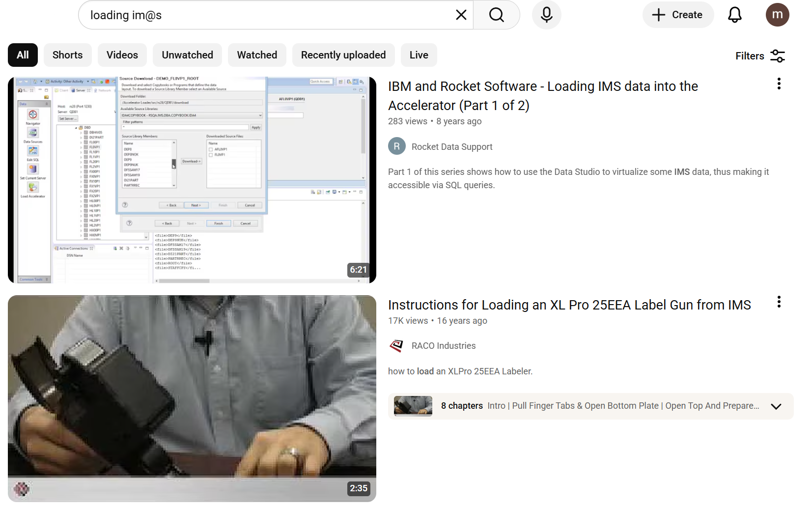Viewport: 812px width, 507px height.
Task: Filter results by Shorts
Action: (68, 55)
